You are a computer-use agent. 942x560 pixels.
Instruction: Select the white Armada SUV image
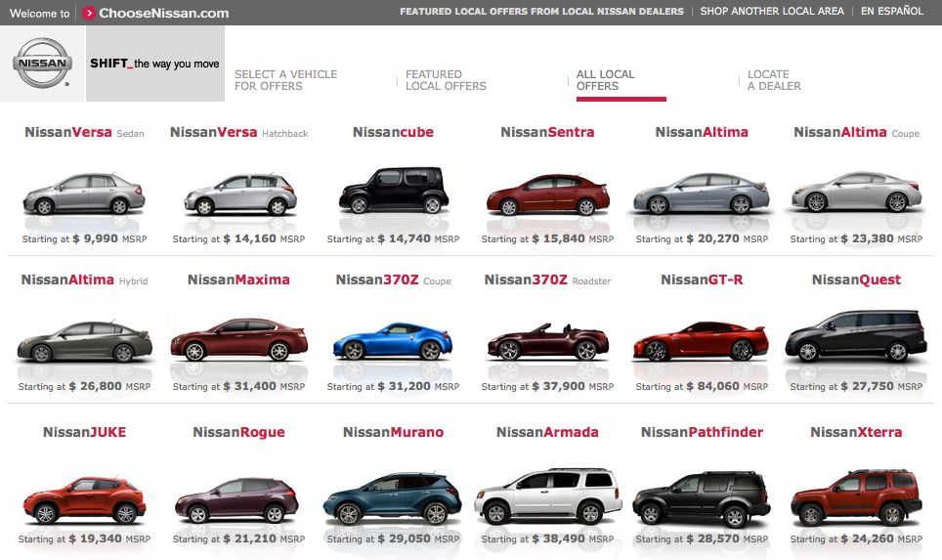[548, 496]
